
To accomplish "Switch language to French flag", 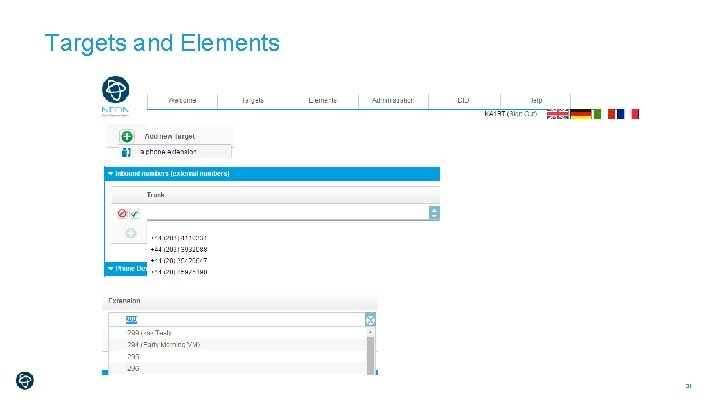I will coord(628,114).
